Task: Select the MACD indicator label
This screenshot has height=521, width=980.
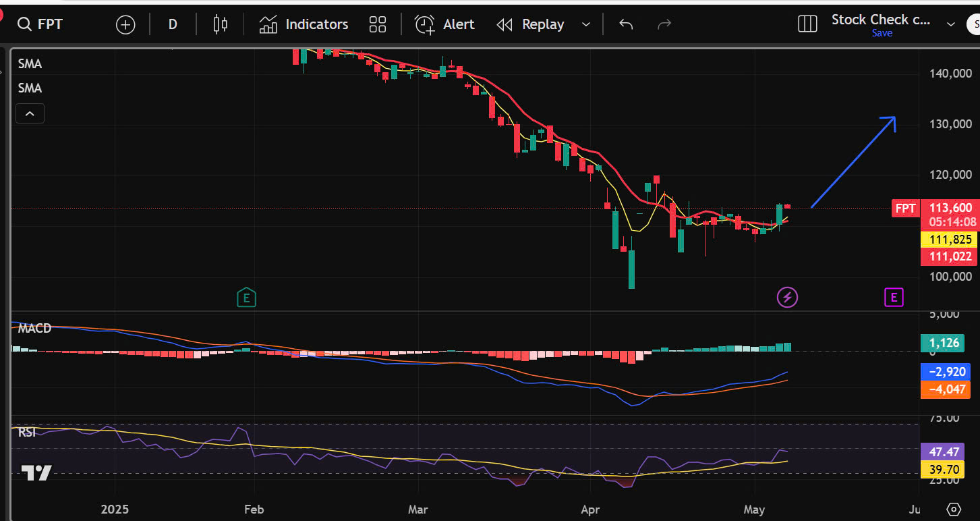Action: coord(34,328)
